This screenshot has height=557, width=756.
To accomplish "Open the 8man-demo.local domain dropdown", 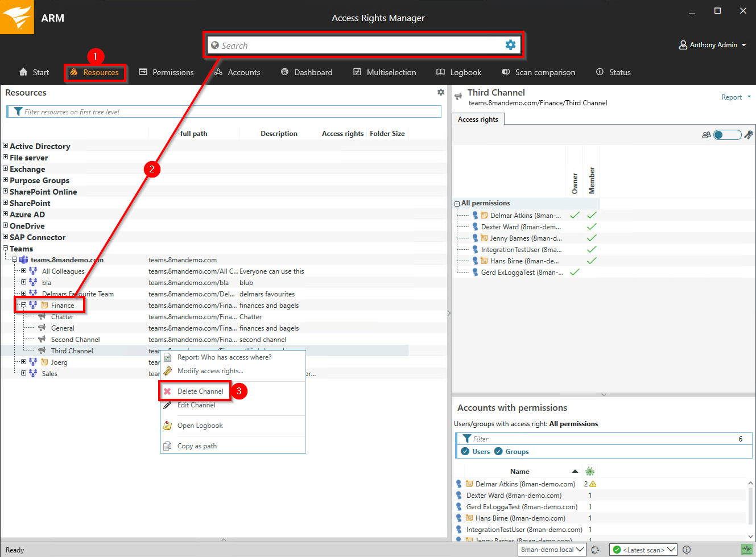I will pos(552,550).
